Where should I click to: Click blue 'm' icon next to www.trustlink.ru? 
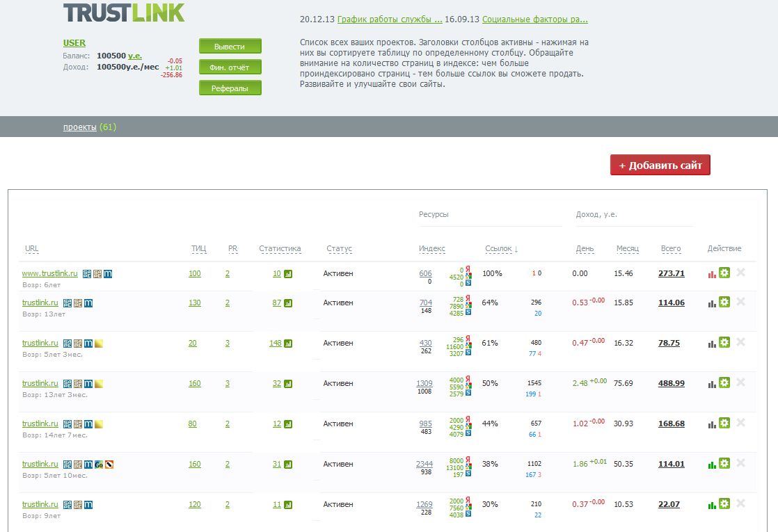point(108,274)
